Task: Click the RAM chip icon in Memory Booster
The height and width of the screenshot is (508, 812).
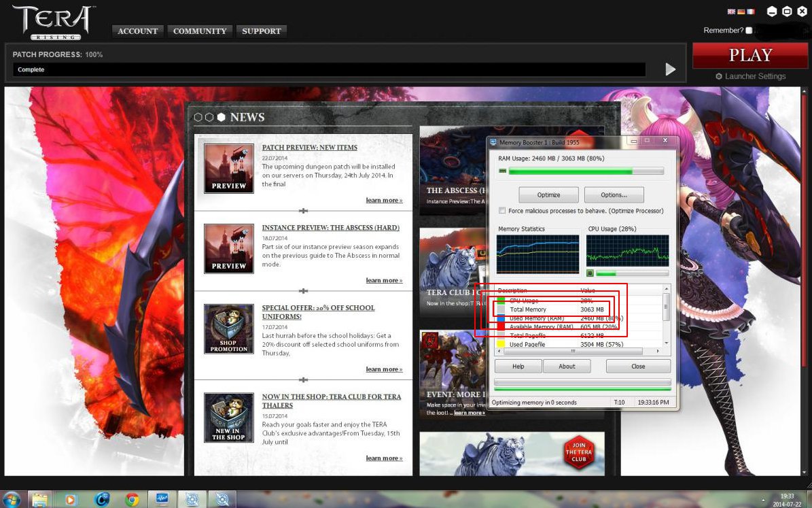Action: [502, 171]
